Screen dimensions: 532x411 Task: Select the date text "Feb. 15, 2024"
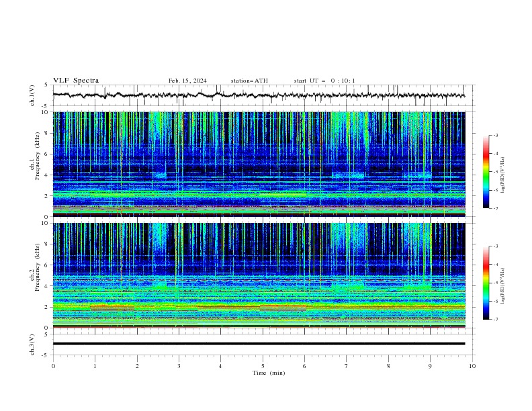[x=187, y=81]
